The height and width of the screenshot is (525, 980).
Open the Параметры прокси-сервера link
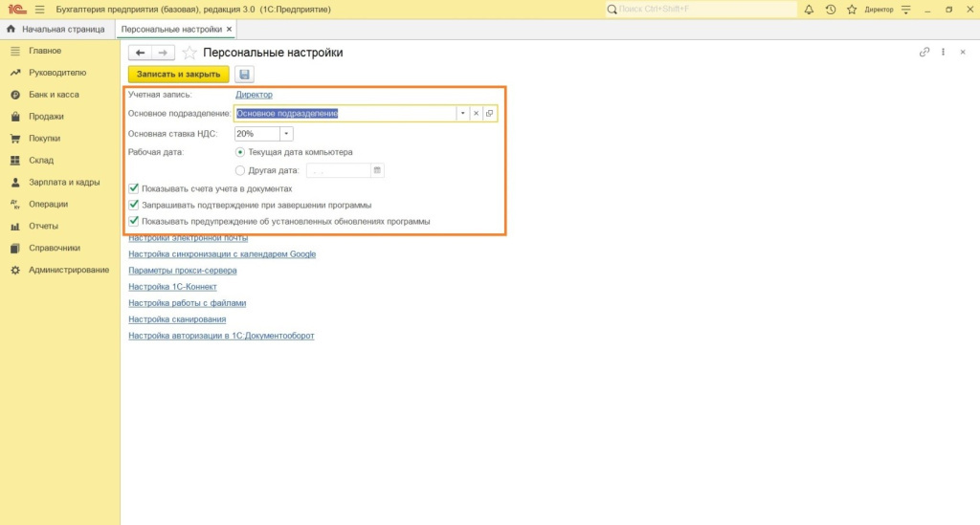click(x=182, y=271)
